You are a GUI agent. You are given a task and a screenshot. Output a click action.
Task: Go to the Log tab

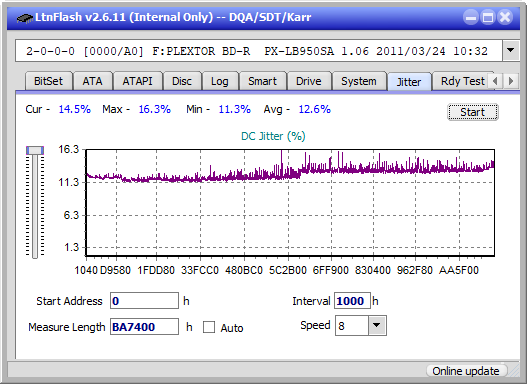219,81
